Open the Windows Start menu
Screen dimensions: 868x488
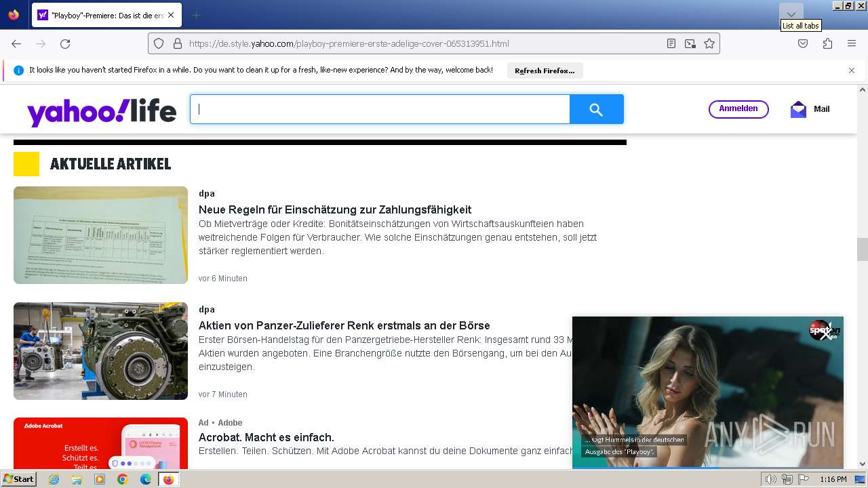click(x=19, y=479)
